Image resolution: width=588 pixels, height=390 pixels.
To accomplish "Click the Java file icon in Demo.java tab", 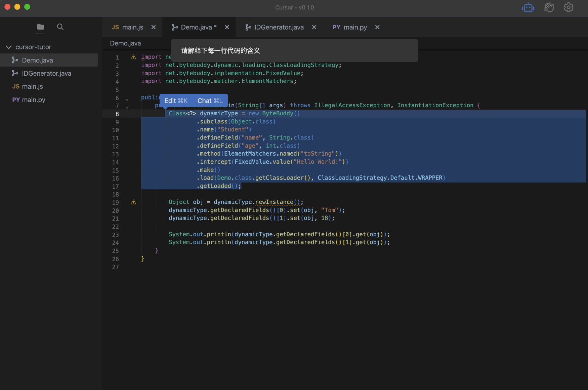I will 174,27.
